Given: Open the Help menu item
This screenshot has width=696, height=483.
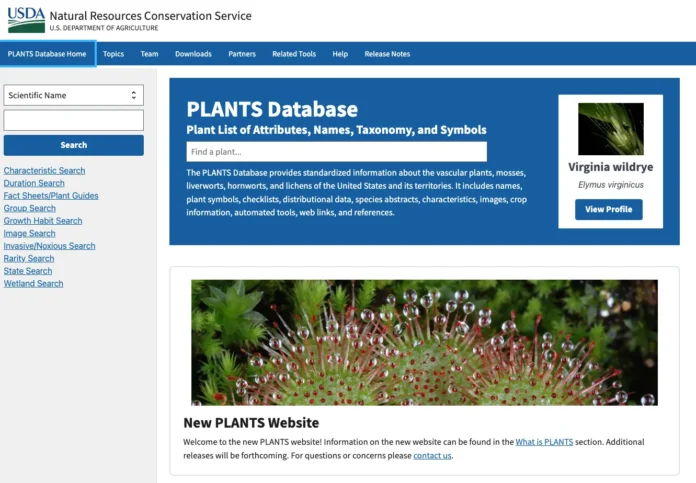Looking at the screenshot, I should coord(340,54).
